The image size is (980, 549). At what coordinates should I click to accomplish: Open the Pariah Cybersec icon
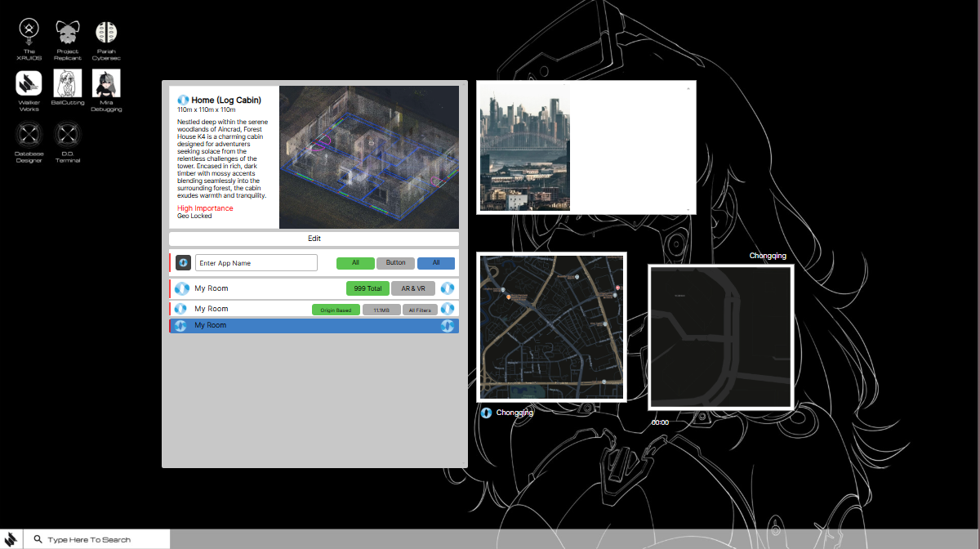click(106, 33)
